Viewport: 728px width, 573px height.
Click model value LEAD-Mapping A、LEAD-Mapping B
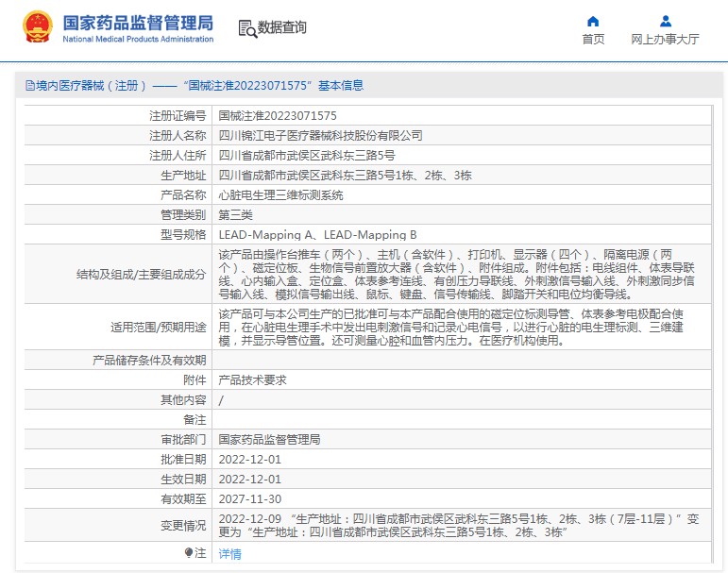click(x=317, y=234)
